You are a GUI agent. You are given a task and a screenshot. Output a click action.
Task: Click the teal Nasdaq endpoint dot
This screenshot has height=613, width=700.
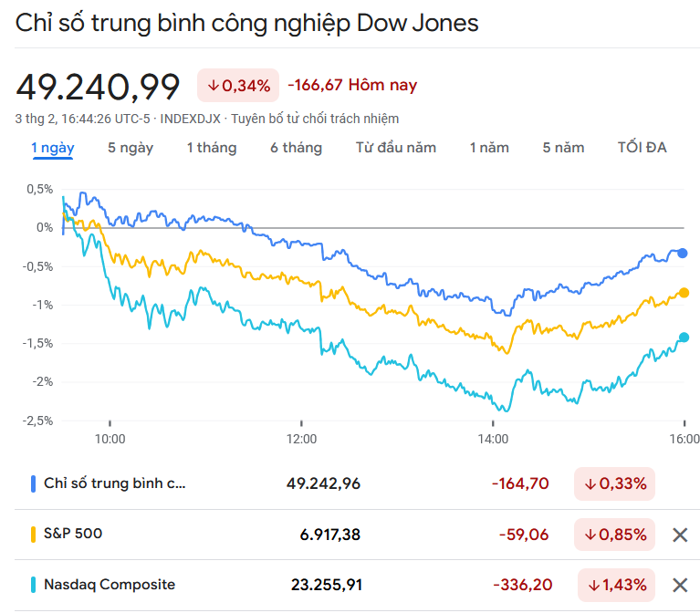(x=684, y=338)
